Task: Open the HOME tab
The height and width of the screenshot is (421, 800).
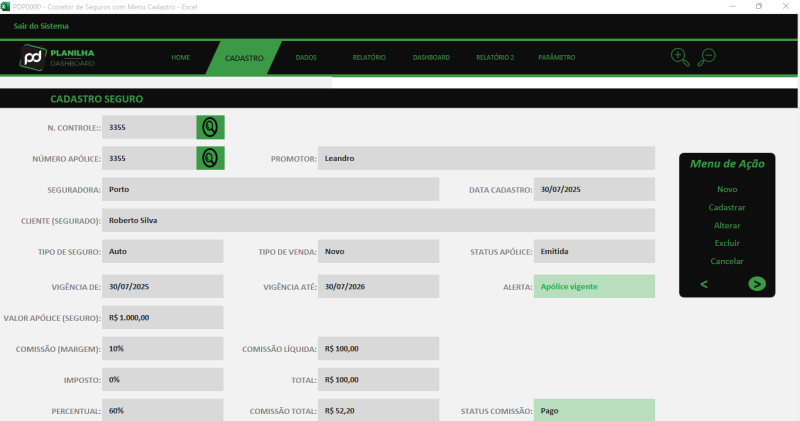Action: (x=180, y=58)
